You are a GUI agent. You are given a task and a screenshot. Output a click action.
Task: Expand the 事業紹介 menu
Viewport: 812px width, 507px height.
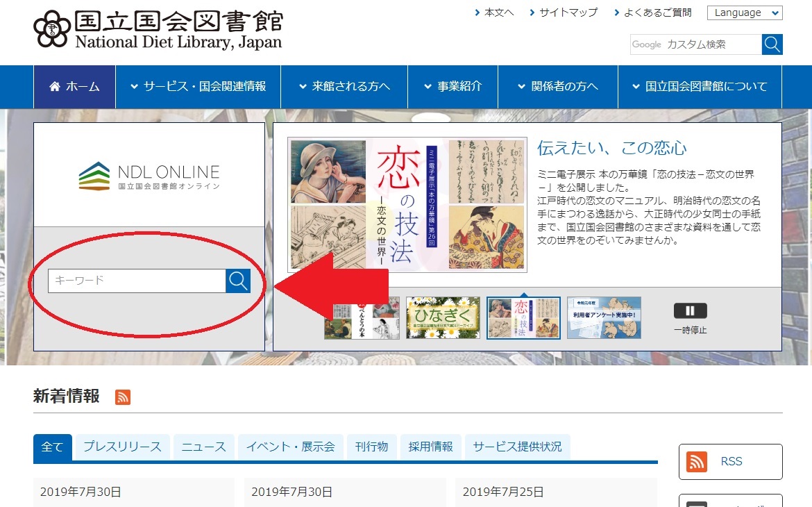click(453, 87)
